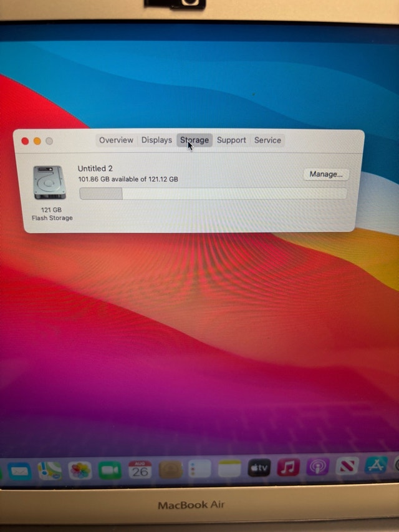The image size is (399, 532).
Task: Launch Podcasts from the Dock
Action: (x=318, y=466)
